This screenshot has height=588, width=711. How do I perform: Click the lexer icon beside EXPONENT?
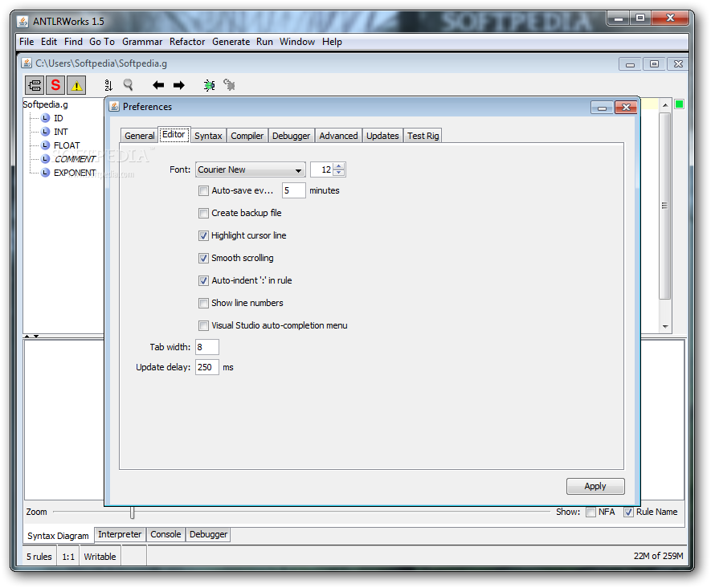coord(45,173)
